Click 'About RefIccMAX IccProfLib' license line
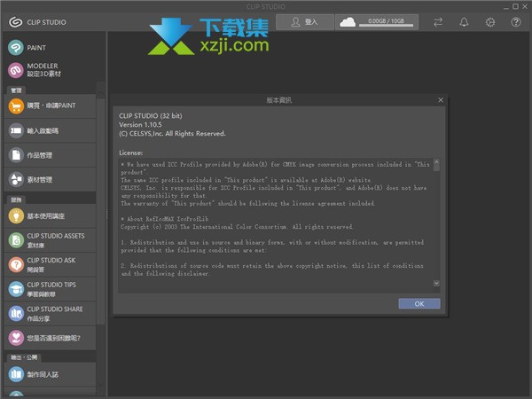Image resolution: width=532 pixels, height=399 pixels. pos(165,219)
